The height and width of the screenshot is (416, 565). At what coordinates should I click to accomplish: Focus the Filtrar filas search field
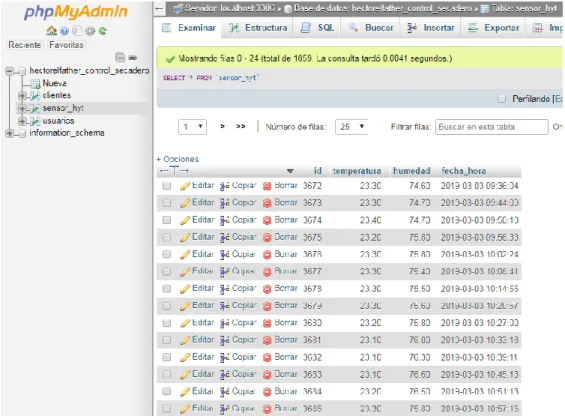[x=492, y=127]
